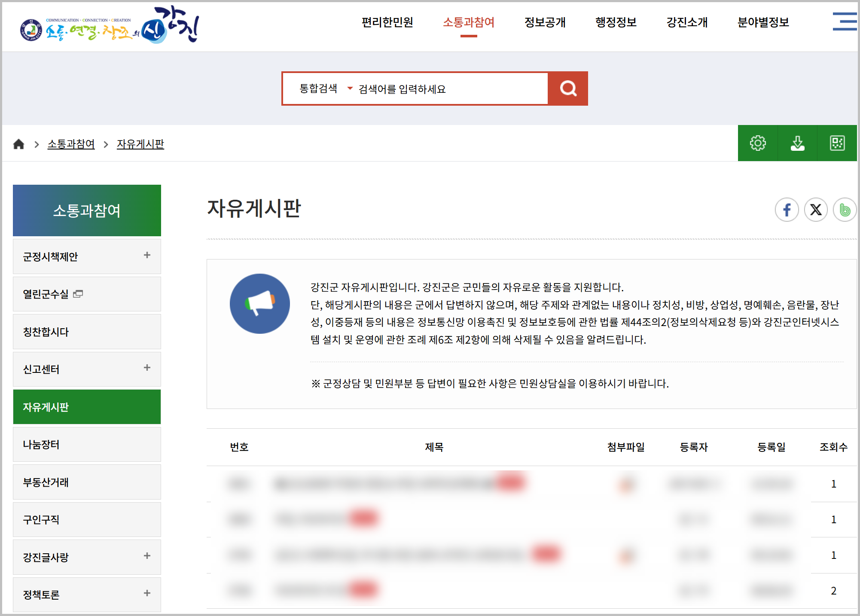The image size is (860, 616).
Task: Share page on Facebook
Action: 787,210
